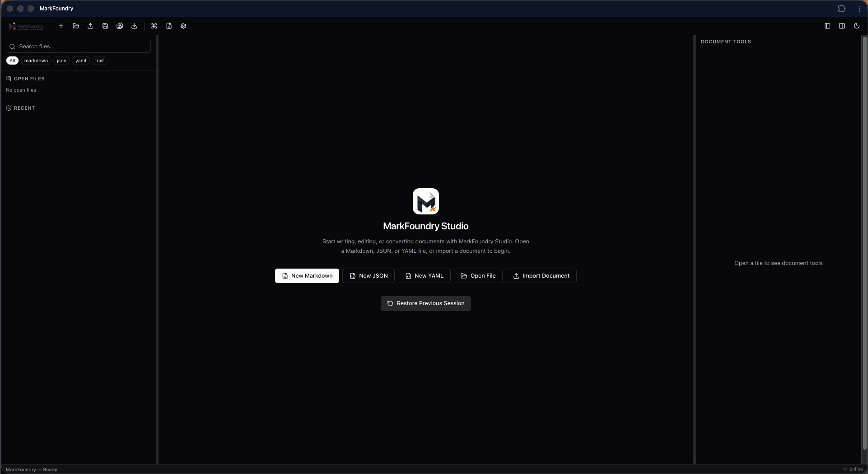Filter files by json chip
Image resolution: width=868 pixels, height=474 pixels.
[61, 60]
